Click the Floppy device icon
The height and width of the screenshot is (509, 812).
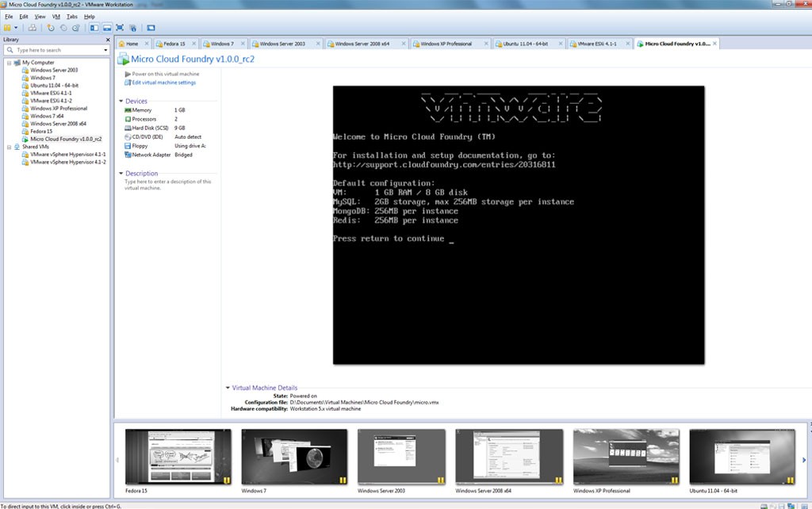tap(128, 146)
